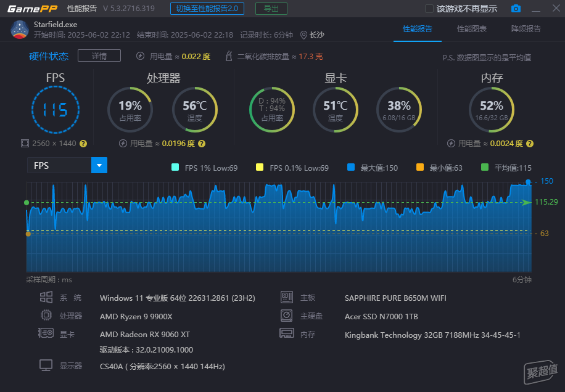This screenshot has height=392, width=565.
Task: Click the help icon next to 0.0196 度
Action: click(x=202, y=144)
